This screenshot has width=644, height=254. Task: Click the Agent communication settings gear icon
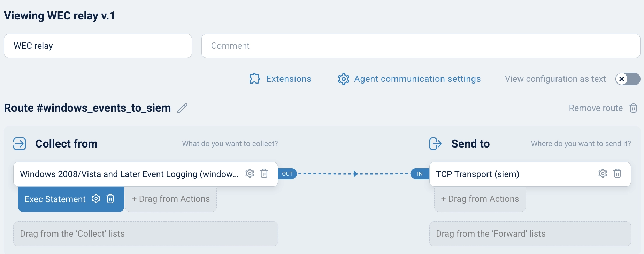pyautogui.click(x=343, y=79)
